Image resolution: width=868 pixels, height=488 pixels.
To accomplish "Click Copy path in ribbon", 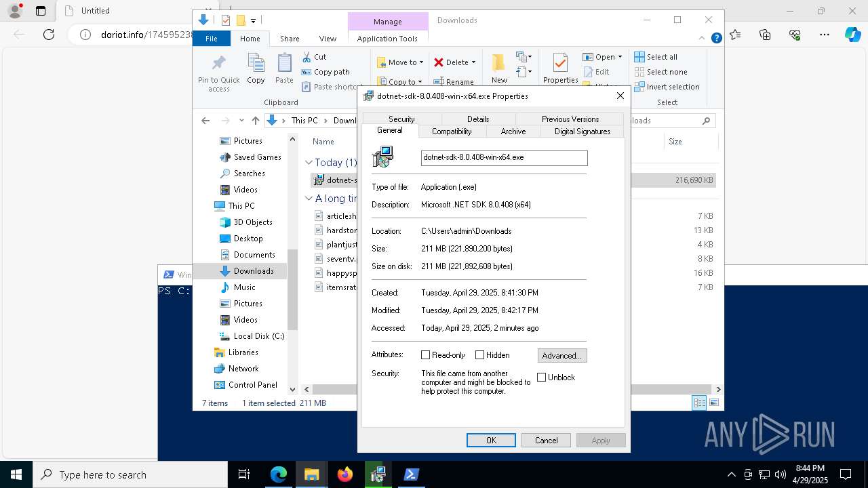I will [x=325, y=72].
